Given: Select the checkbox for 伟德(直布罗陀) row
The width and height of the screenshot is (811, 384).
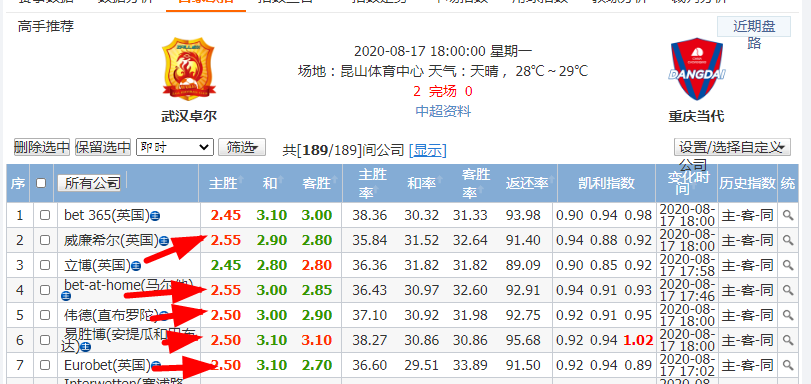Looking at the screenshot, I should tap(45, 315).
